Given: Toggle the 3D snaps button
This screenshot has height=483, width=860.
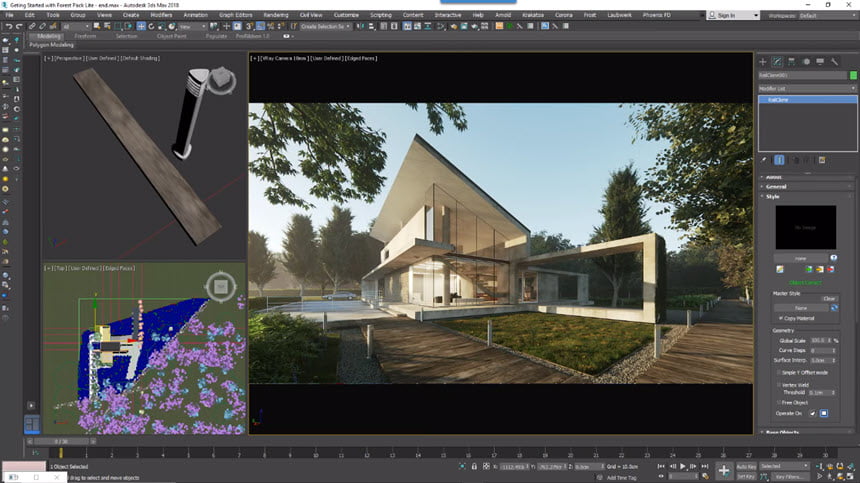Looking at the screenshot, I should [249, 26].
